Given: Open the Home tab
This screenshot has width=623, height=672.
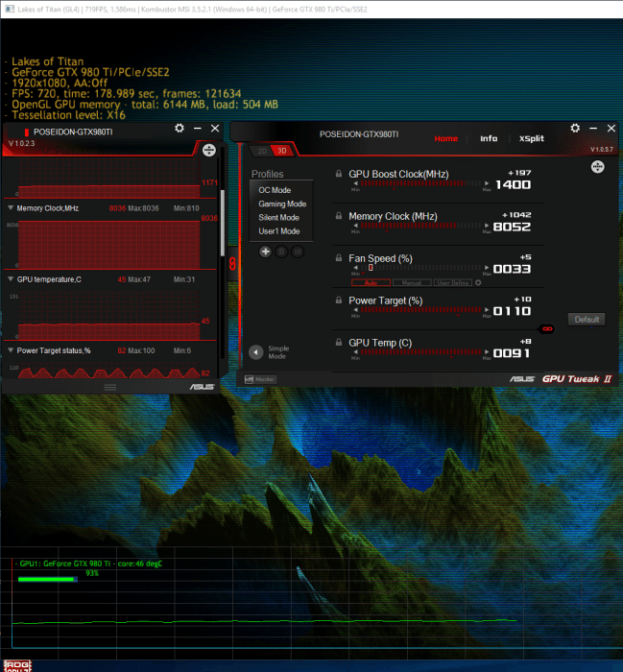Looking at the screenshot, I should tap(446, 138).
